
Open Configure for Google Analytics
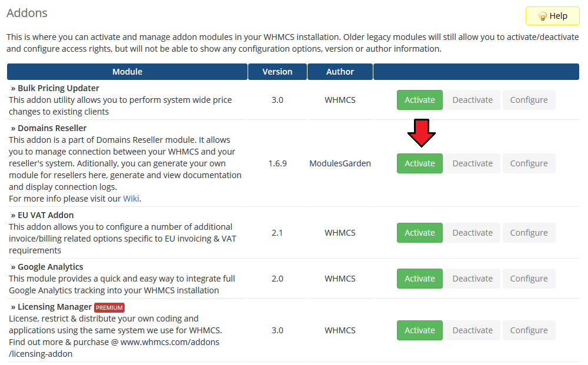[529, 279]
